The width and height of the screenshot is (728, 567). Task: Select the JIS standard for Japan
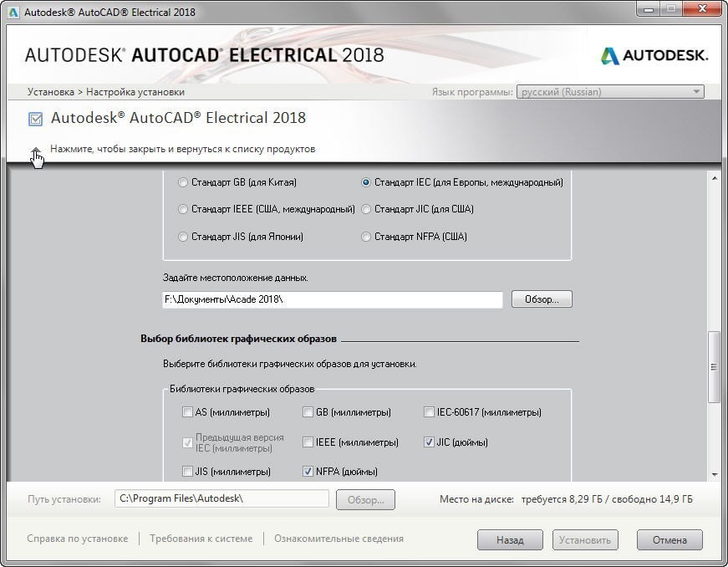point(183,237)
